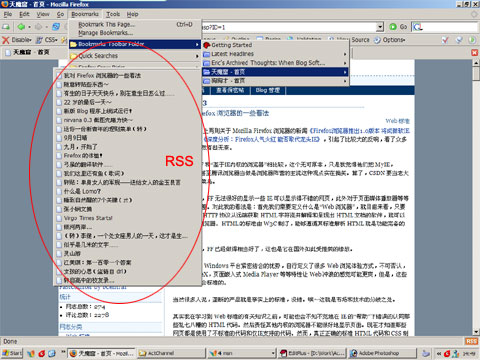This screenshot has width=480, height=360.
Task: Switch to EditPlus taskbar button
Action: 312,353
